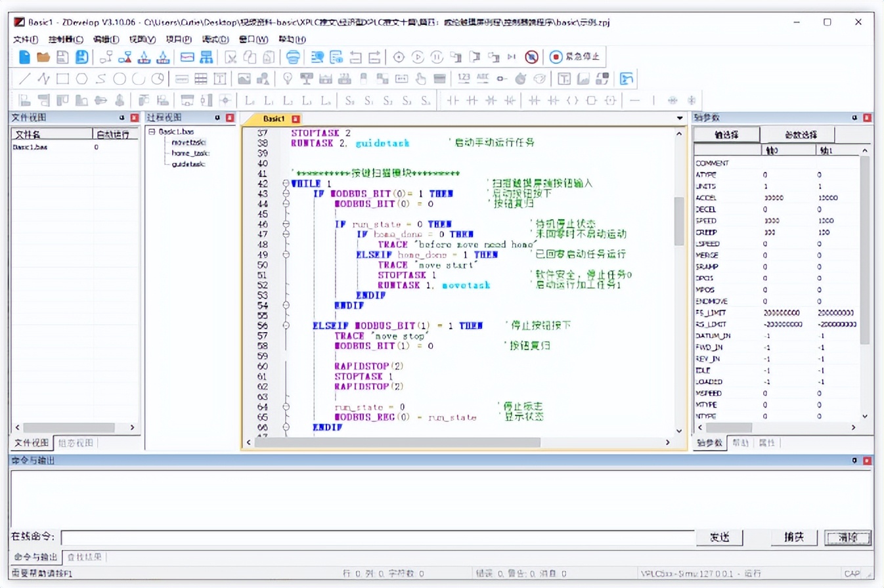Click the emergency stop (紧急停止) toolbar icon
884x588 pixels.
coord(556,57)
